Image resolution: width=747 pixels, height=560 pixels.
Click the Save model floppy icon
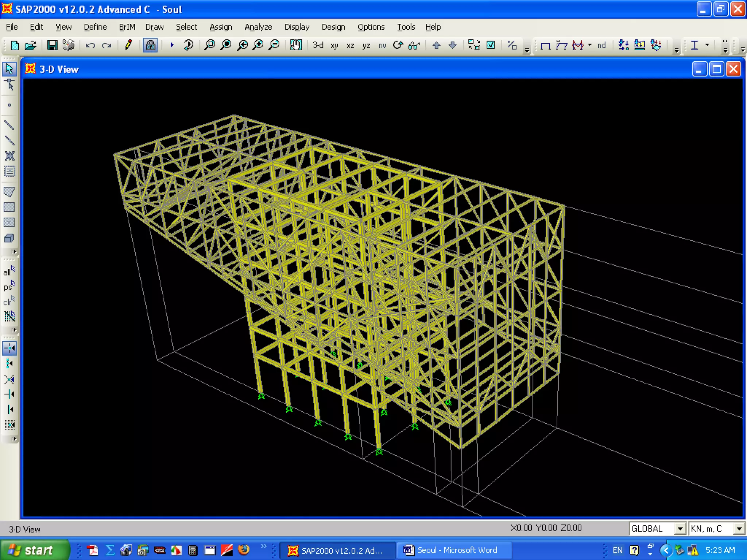click(x=52, y=45)
